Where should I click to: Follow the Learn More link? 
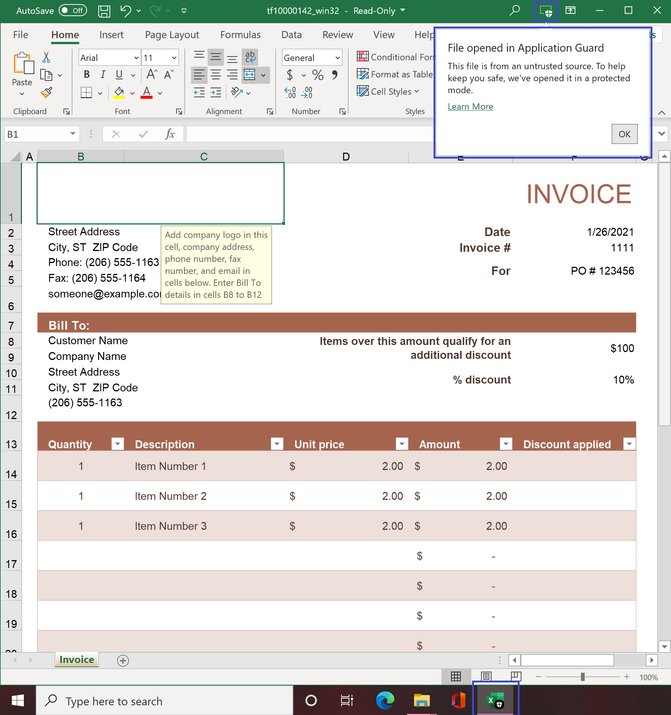point(470,107)
